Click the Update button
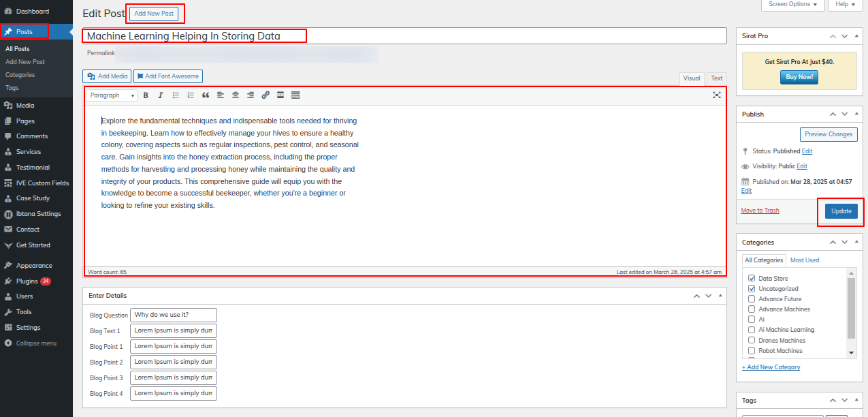868x417 pixels. [841, 211]
